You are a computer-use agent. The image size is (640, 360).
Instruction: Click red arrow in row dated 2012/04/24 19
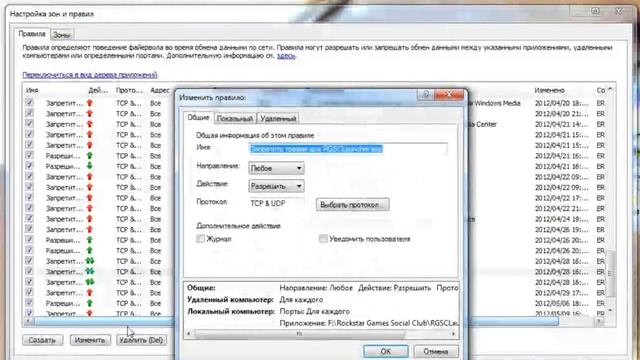point(90,219)
